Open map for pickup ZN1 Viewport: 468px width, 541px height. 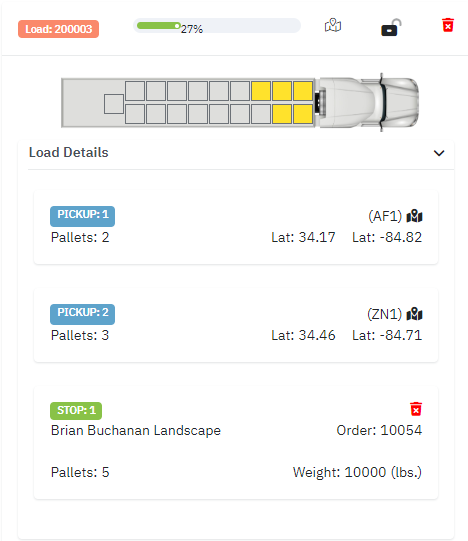coord(415,314)
